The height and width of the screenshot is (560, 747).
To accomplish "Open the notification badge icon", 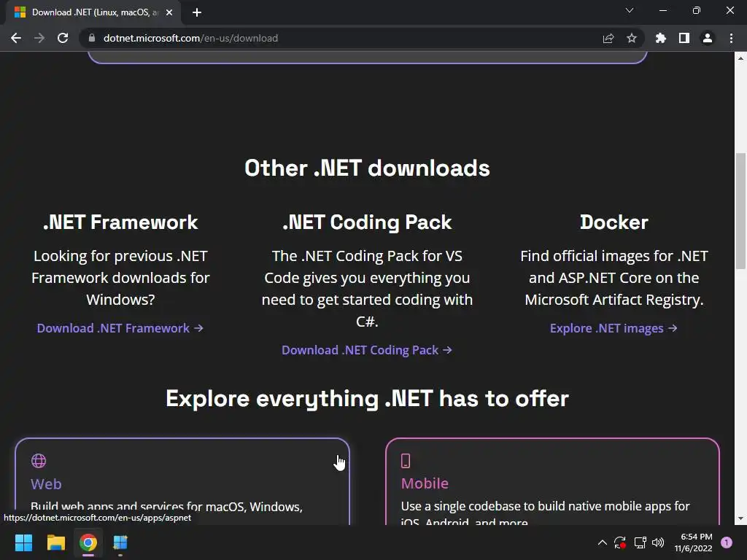I will click(x=727, y=542).
